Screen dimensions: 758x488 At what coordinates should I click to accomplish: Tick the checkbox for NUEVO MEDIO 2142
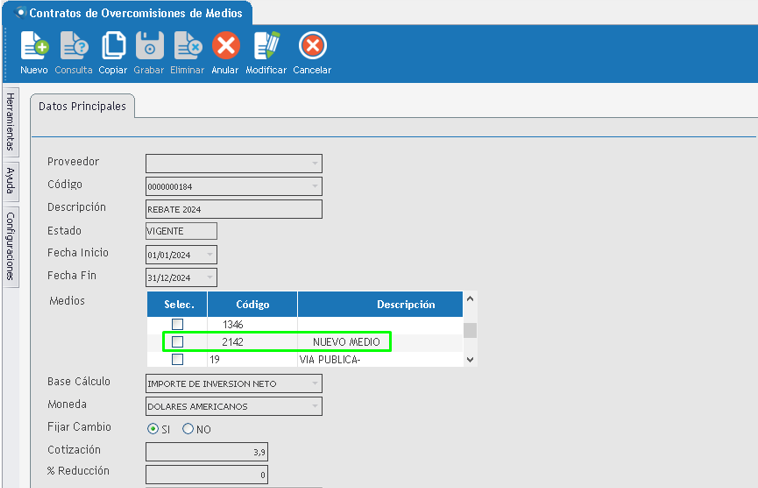tap(177, 342)
